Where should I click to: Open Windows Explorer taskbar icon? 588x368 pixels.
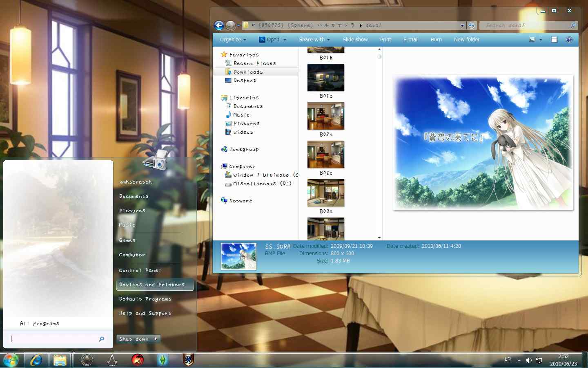point(60,360)
